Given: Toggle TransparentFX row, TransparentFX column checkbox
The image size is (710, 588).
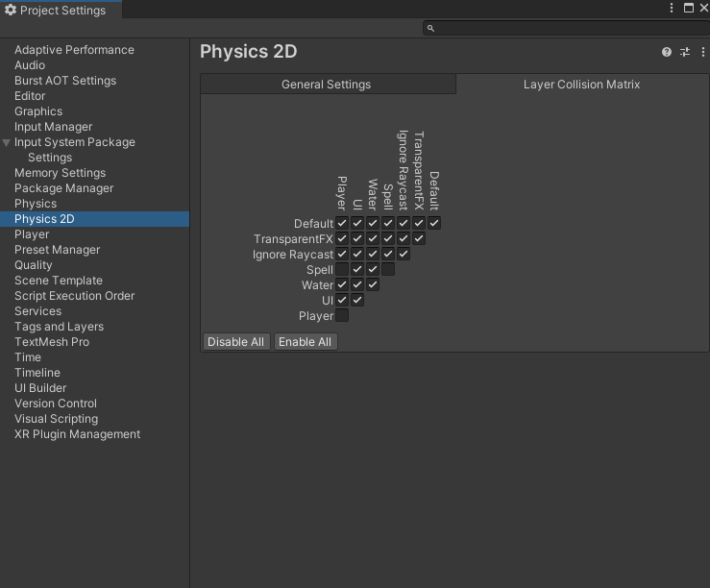Looking at the screenshot, I should pos(419,238).
